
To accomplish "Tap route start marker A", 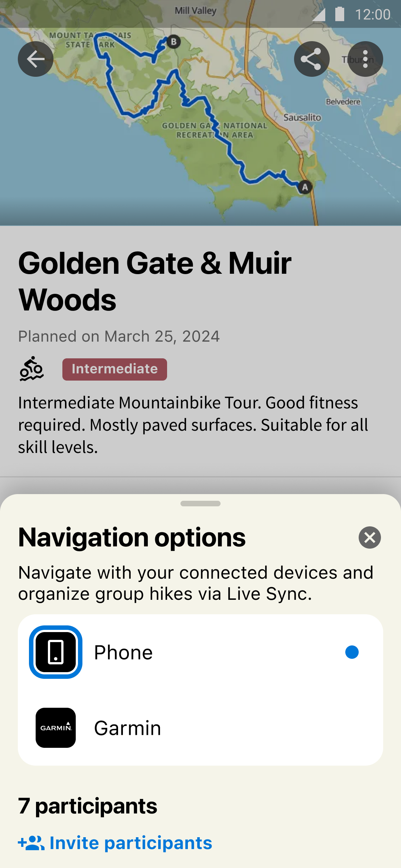I will point(305,187).
